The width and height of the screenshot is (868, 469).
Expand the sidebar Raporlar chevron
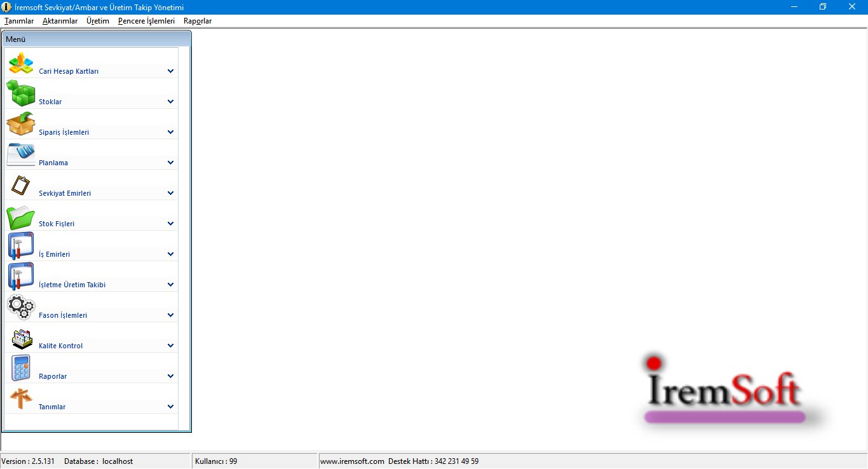pos(170,376)
